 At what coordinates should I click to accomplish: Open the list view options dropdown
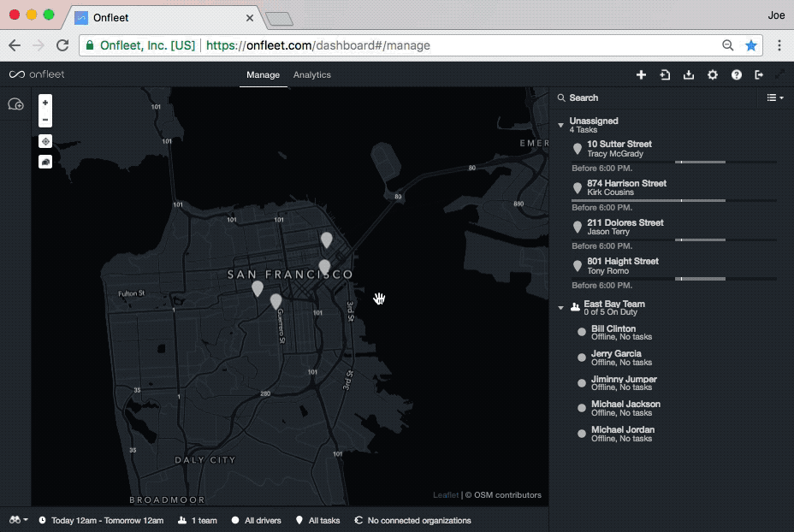[775, 98]
